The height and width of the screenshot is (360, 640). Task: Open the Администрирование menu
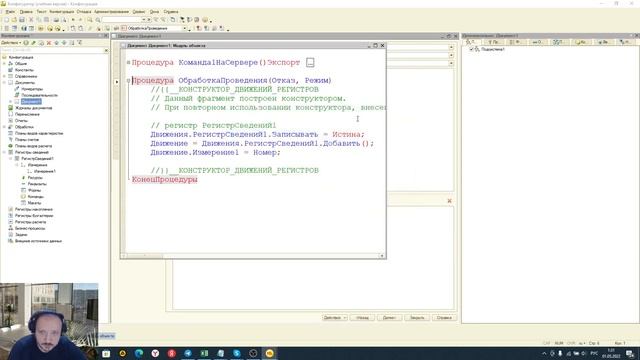coord(111,12)
